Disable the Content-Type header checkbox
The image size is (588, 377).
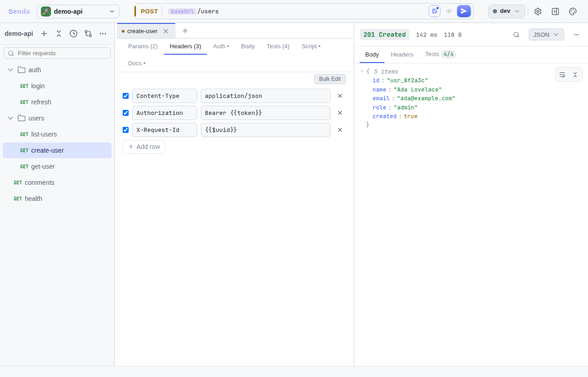tap(126, 96)
